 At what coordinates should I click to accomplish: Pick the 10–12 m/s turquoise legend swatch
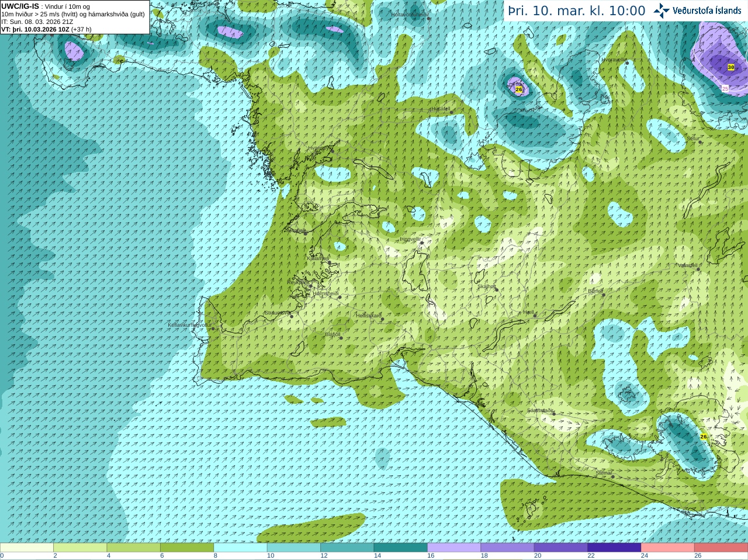pos(293,548)
